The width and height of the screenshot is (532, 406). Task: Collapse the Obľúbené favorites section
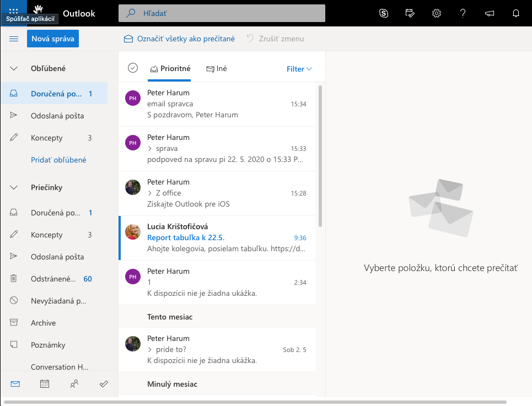coord(14,68)
